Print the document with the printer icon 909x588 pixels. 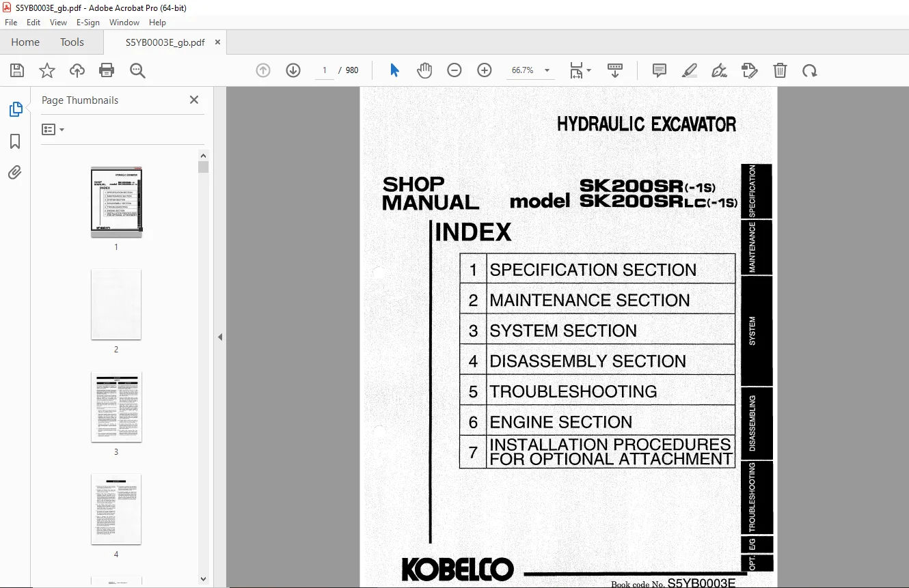click(107, 70)
